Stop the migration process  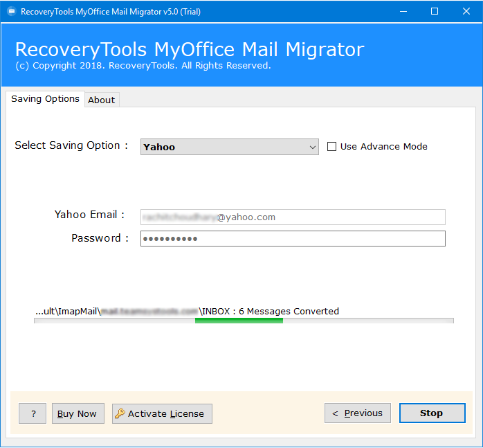[x=432, y=413]
